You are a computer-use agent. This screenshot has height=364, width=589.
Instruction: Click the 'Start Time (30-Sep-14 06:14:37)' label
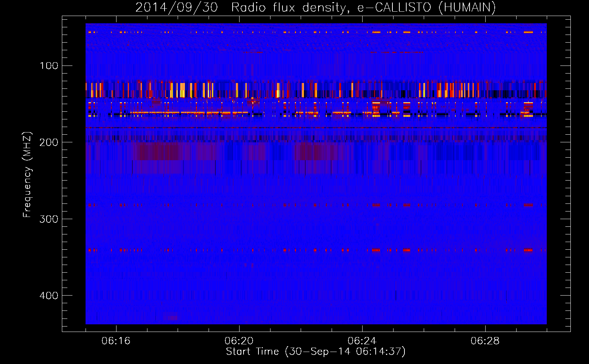point(316,352)
